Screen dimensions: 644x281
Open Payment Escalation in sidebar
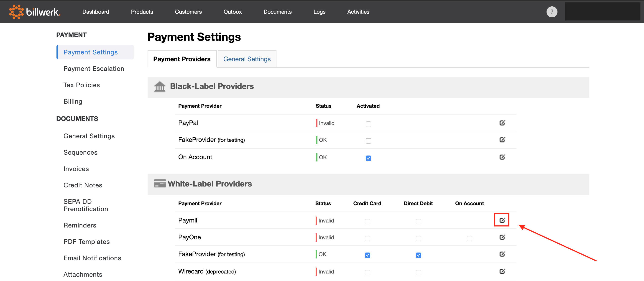pyautogui.click(x=94, y=69)
